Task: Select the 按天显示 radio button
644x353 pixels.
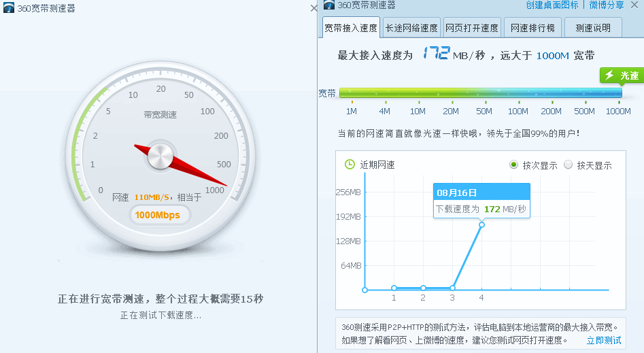Action: click(x=568, y=165)
